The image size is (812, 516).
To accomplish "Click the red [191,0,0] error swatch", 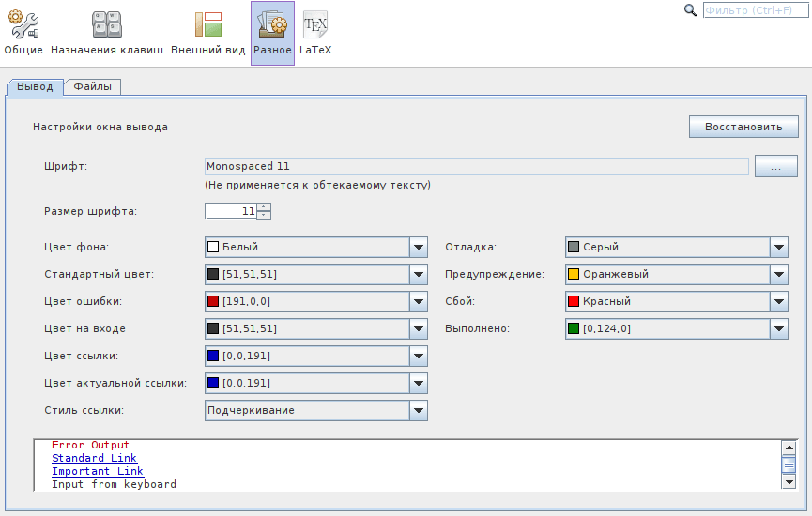I will 213,301.
